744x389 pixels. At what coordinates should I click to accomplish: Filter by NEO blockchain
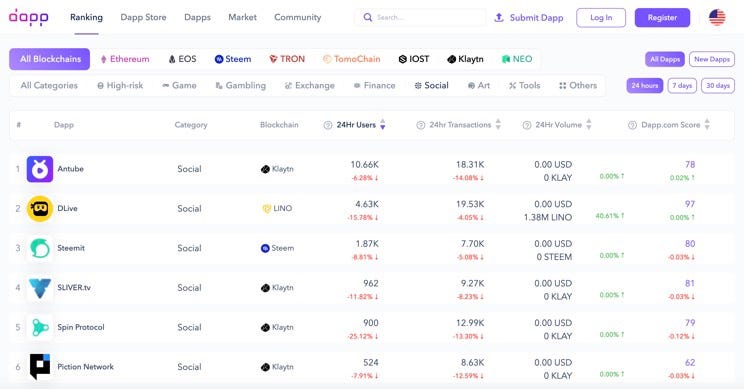click(x=517, y=59)
